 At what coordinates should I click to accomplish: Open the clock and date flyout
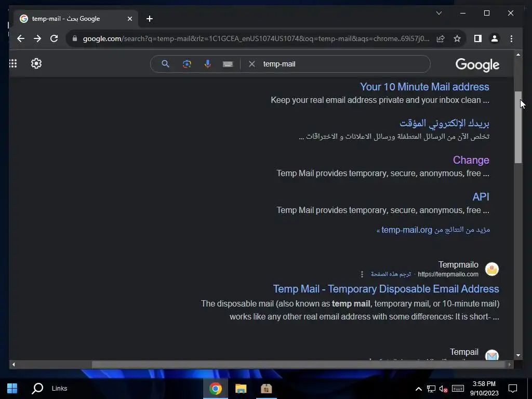[x=484, y=389]
